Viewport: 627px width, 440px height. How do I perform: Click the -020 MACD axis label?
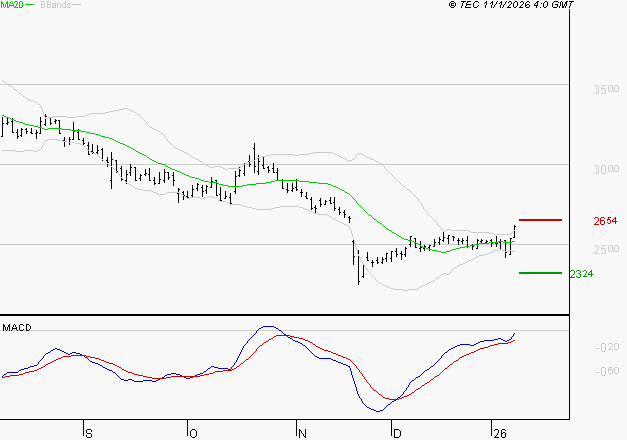click(x=607, y=347)
